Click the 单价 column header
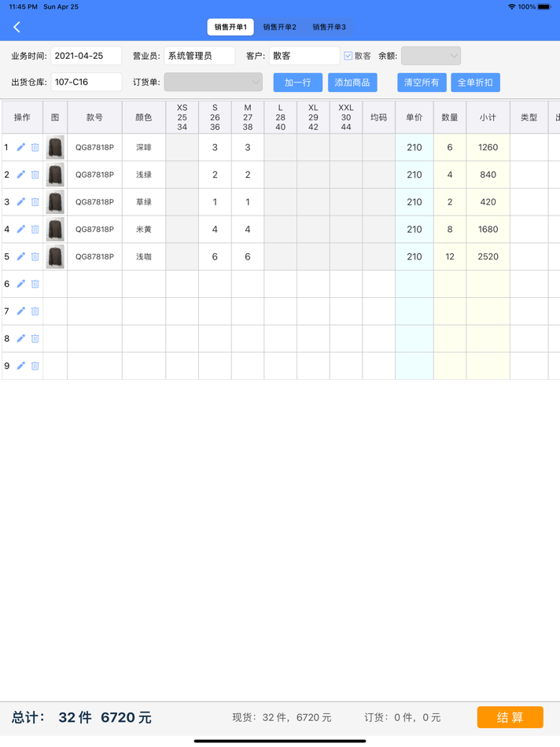The height and width of the screenshot is (747, 560). tap(414, 117)
